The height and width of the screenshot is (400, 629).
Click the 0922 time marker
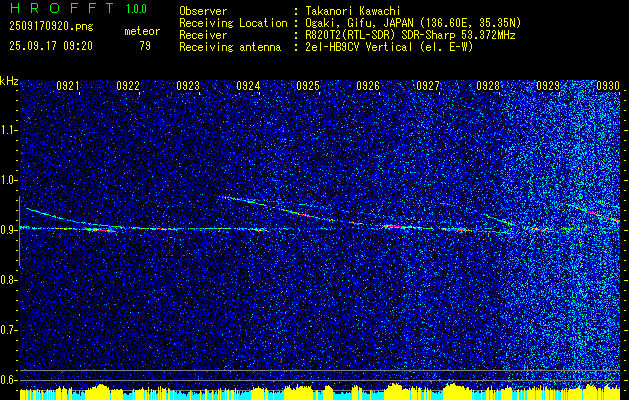pyautogui.click(x=128, y=85)
